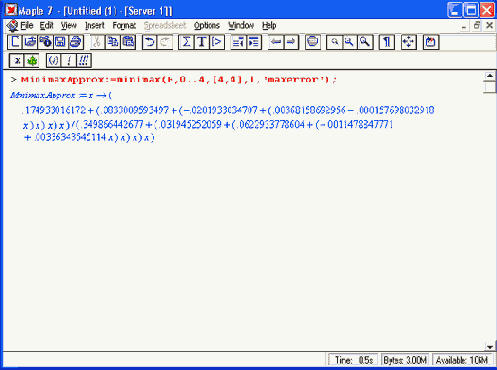Toggle Maple notation with the x button

(x=16, y=61)
